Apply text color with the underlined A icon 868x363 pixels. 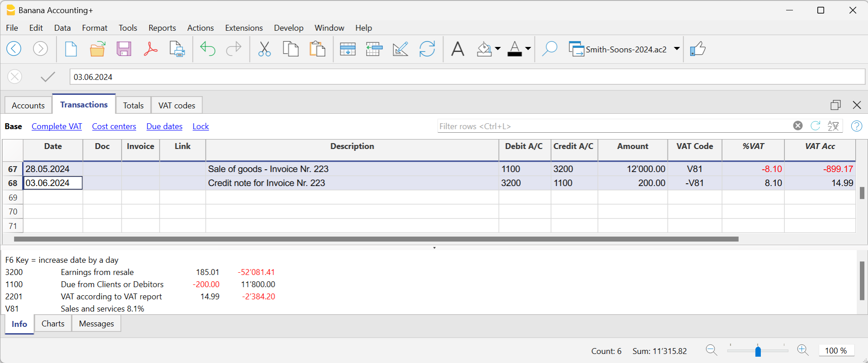514,48
